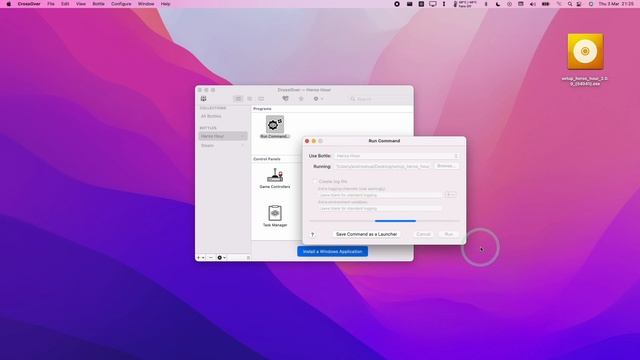Open the gear dropdown in CrossOver toolbar
640x360 pixels.
[318, 99]
